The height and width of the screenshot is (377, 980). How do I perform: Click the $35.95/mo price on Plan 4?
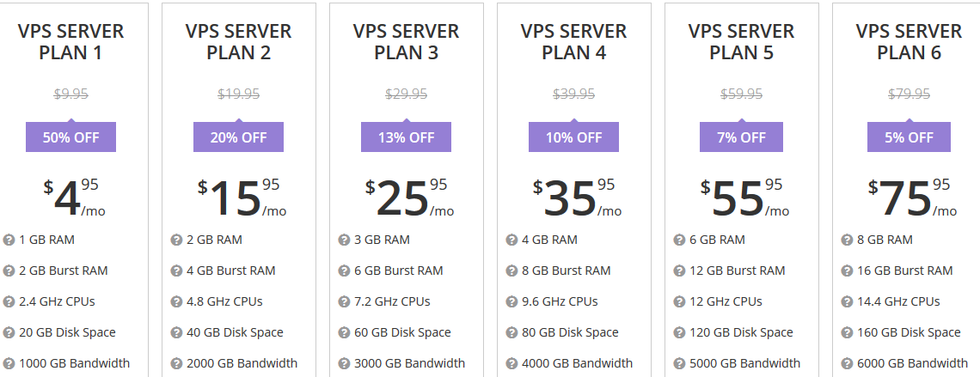click(577, 198)
